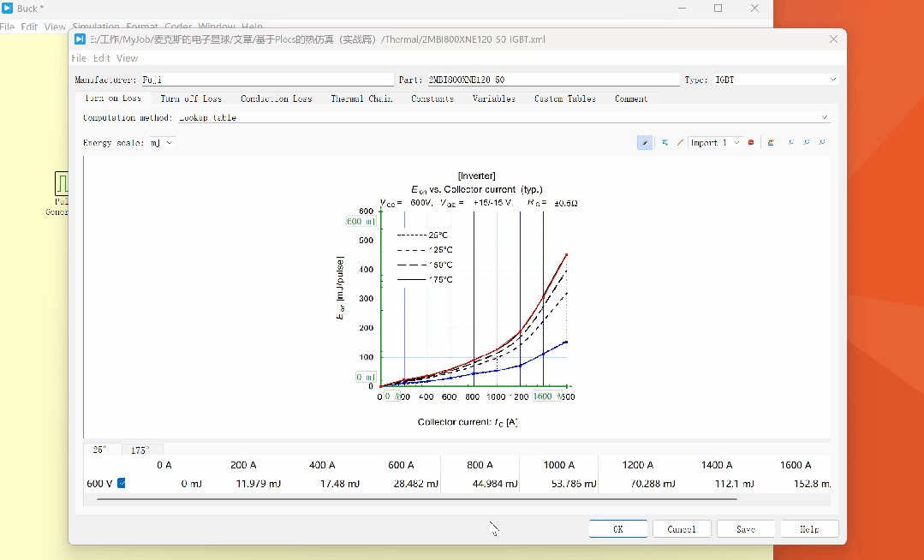Switch to the Comment tab

631,98
